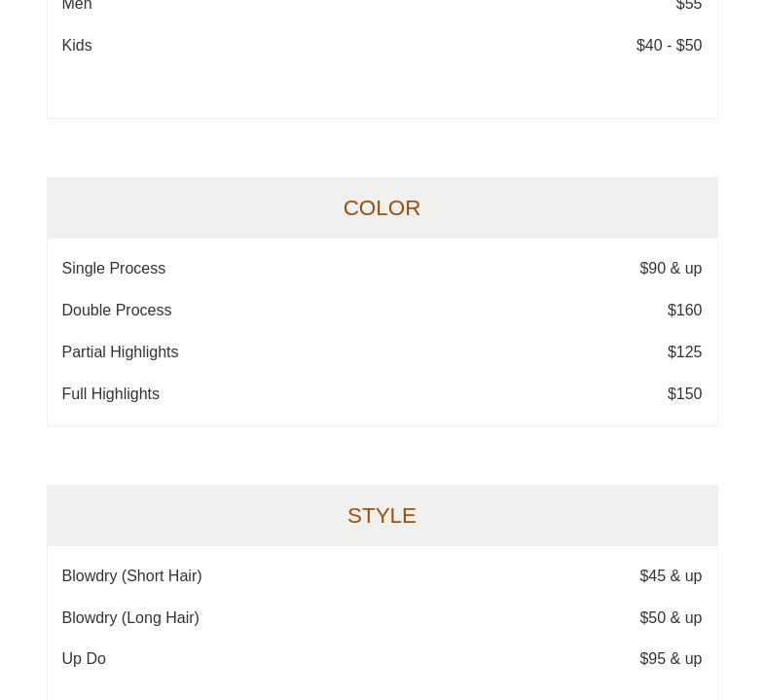Viewport: 764px width, 700px height.
Task: Click the $55 Men price
Action: [688, 6]
